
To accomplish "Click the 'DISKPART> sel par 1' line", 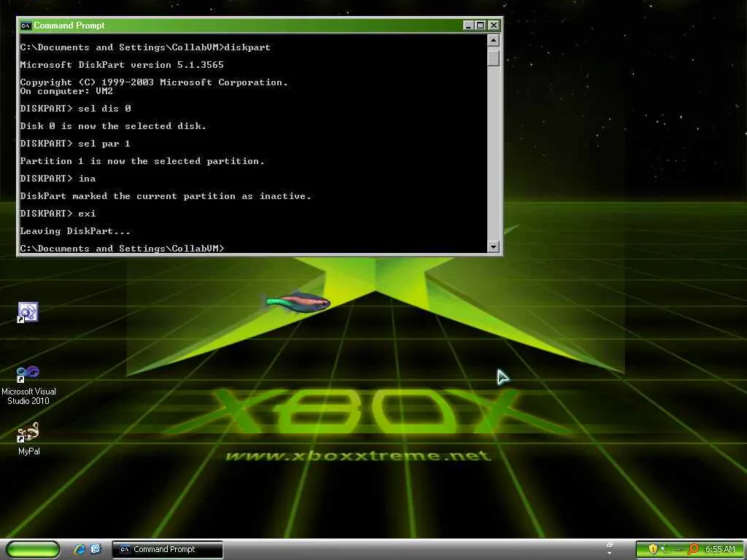I will click(75, 144).
